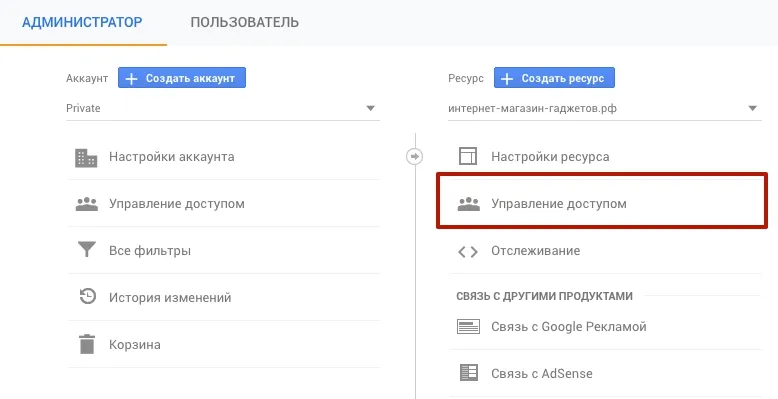Click the plus icon in Создать аккаунт

131,78
